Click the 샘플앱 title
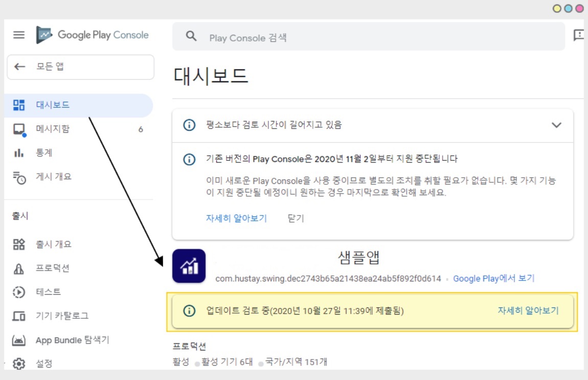588x380 pixels. (359, 257)
